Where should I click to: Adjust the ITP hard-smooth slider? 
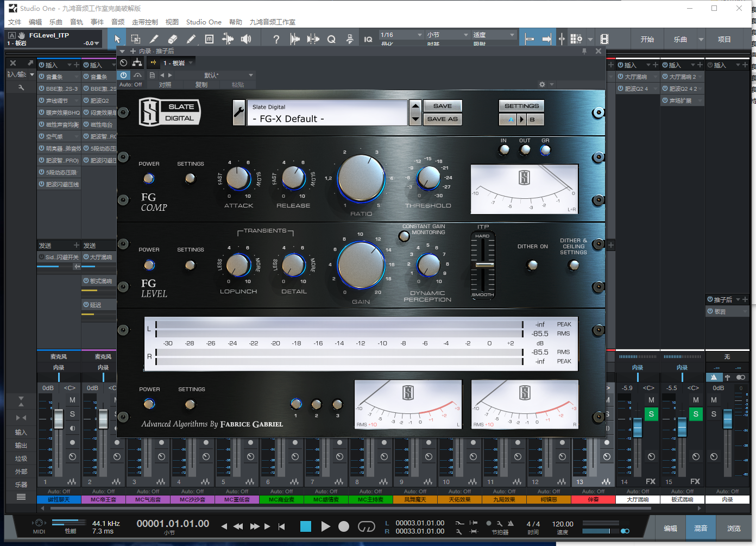coord(483,265)
